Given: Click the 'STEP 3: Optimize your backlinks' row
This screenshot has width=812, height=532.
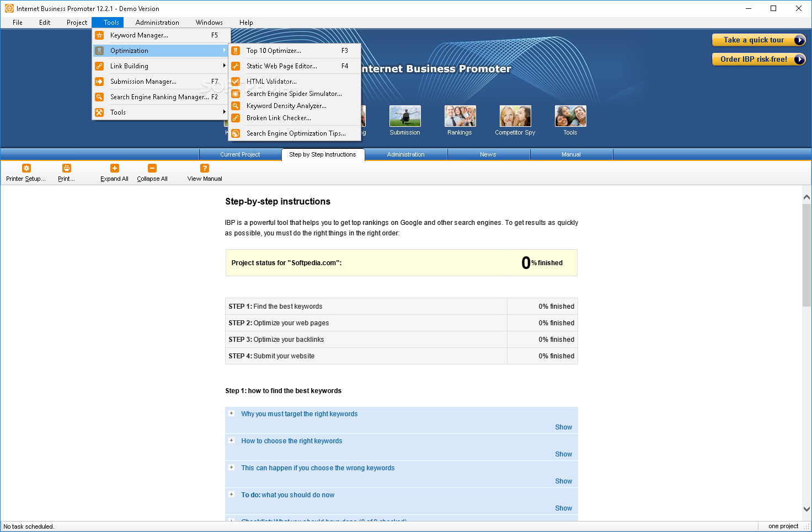Looking at the screenshot, I should (x=402, y=340).
